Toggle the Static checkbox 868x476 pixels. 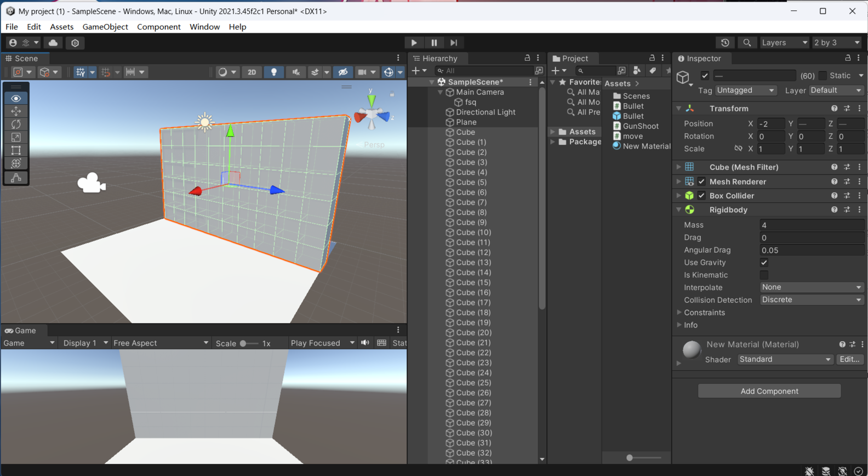point(823,76)
